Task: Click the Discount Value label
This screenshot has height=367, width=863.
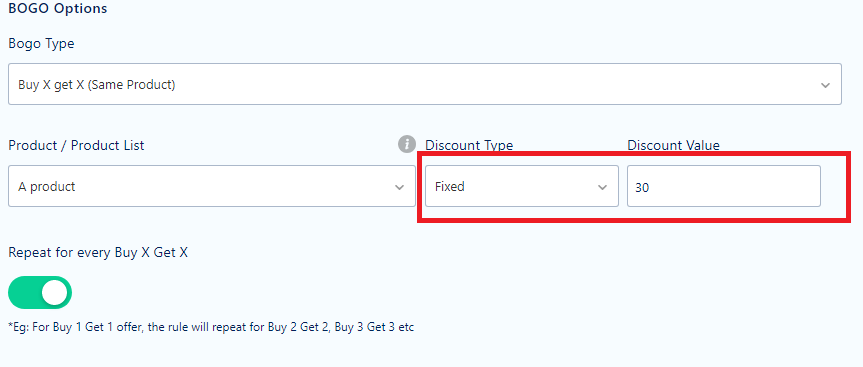Action: [674, 145]
